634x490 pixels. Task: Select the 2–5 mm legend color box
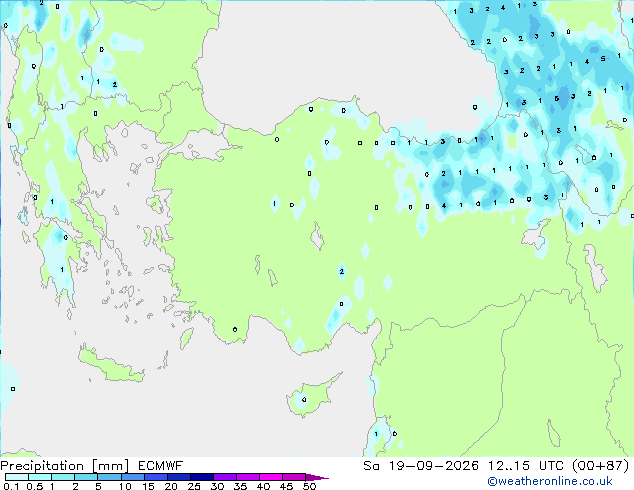tap(86, 477)
